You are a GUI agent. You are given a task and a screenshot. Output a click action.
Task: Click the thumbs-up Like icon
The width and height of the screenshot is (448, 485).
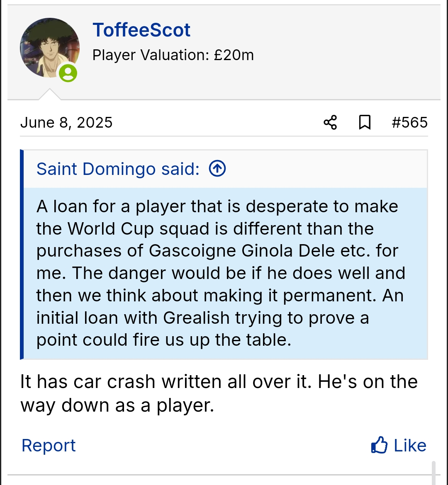point(379,446)
